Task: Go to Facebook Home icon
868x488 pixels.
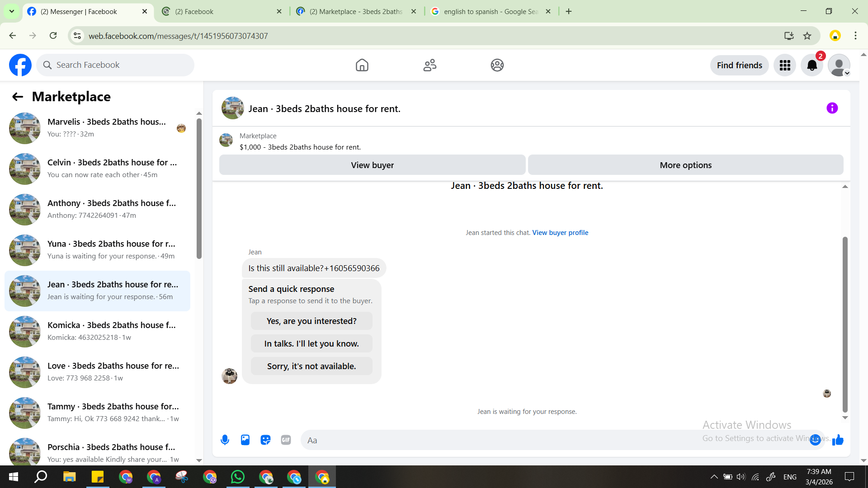Action: coord(362,66)
